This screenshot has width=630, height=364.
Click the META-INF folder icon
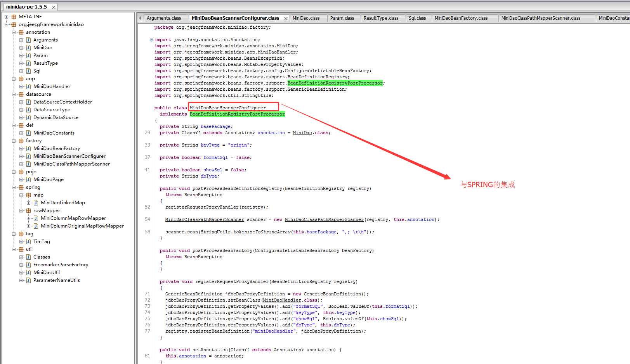[14, 17]
